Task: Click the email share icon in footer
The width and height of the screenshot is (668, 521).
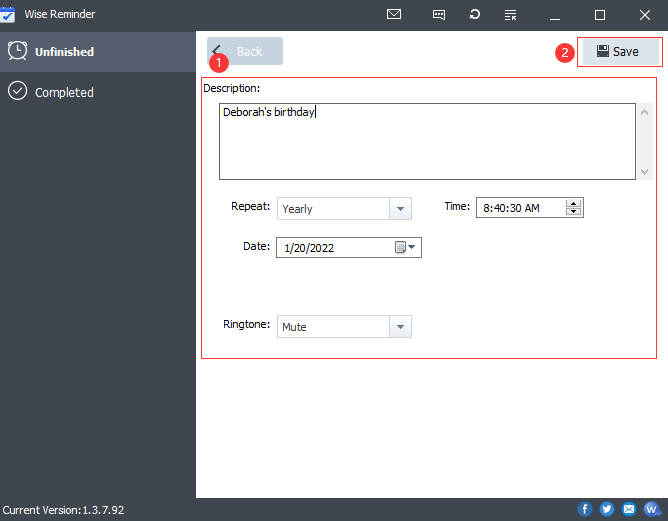Action: coord(629,509)
